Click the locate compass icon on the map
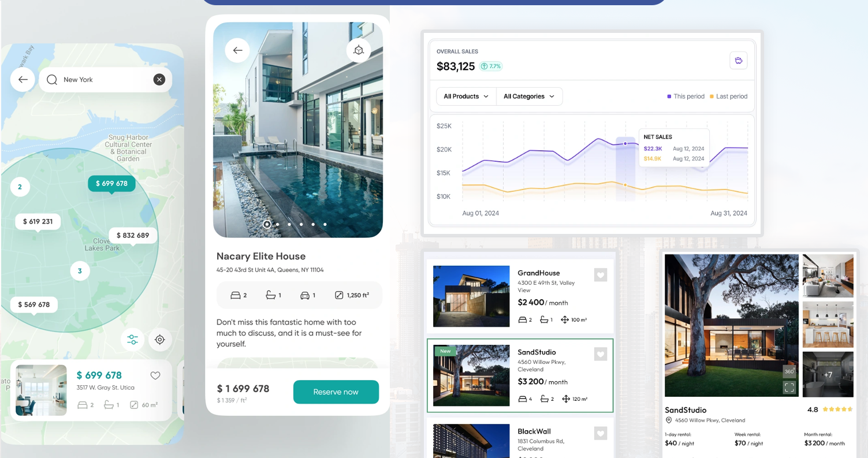Screen dimensions: 868x458 160,340
